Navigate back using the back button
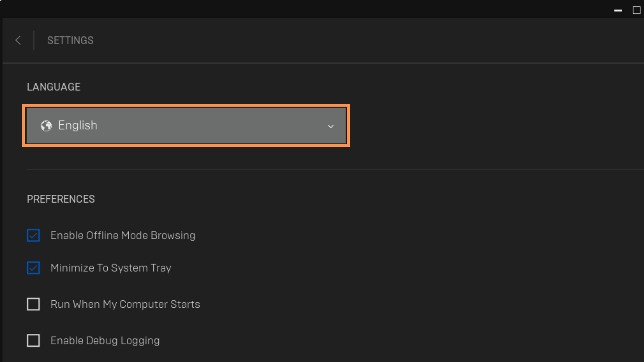The image size is (644, 362). tap(18, 40)
